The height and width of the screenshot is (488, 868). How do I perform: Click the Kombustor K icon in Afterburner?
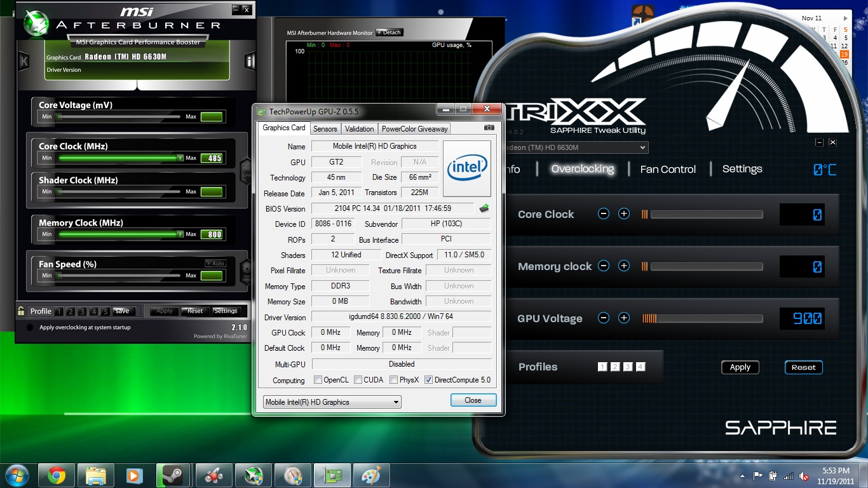point(24,62)
